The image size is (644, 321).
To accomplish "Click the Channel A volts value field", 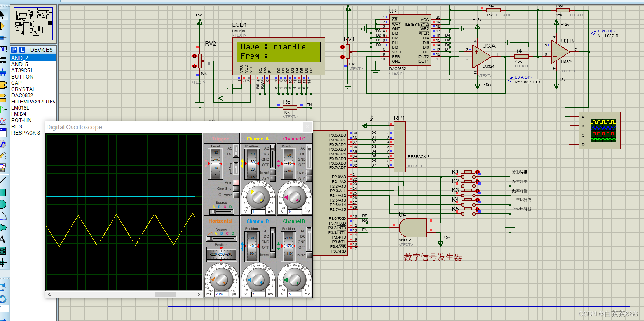I will point(258,212).
